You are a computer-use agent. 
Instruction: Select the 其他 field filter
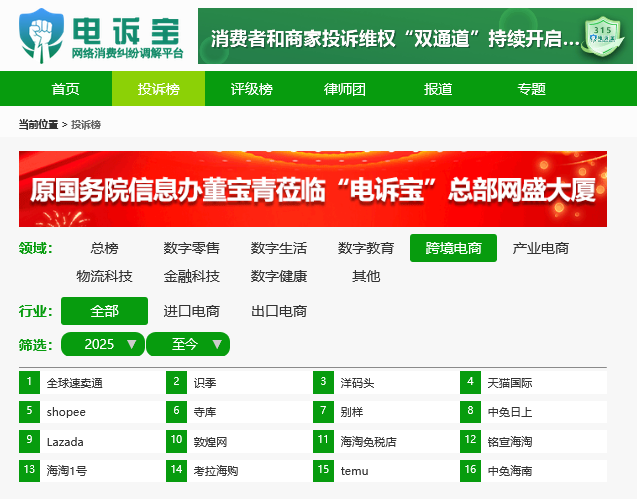(x=366, y=276)
